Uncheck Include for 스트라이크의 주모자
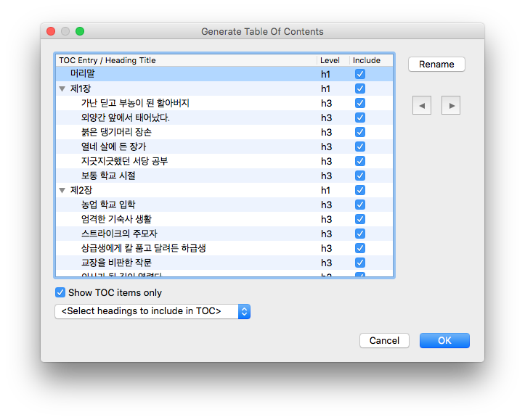This screenshot has height=420, width=525. pyautogui.click(x=360, y=234)
